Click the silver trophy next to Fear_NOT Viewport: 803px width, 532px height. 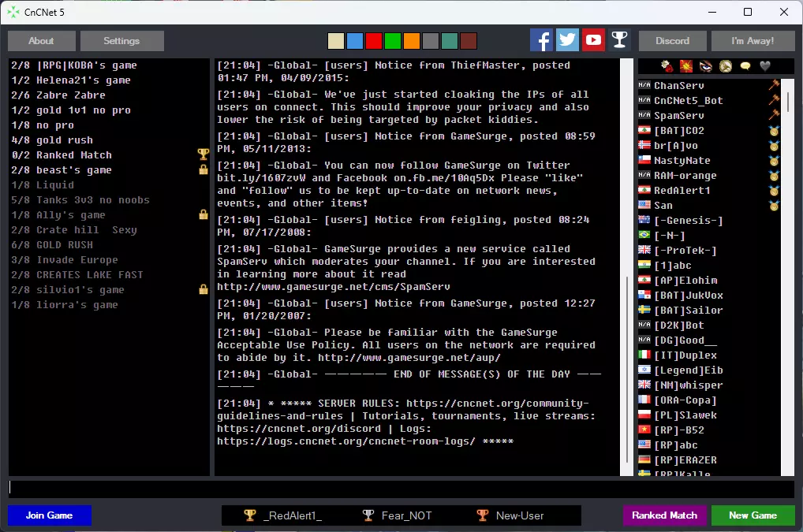(x=368, y=515)
